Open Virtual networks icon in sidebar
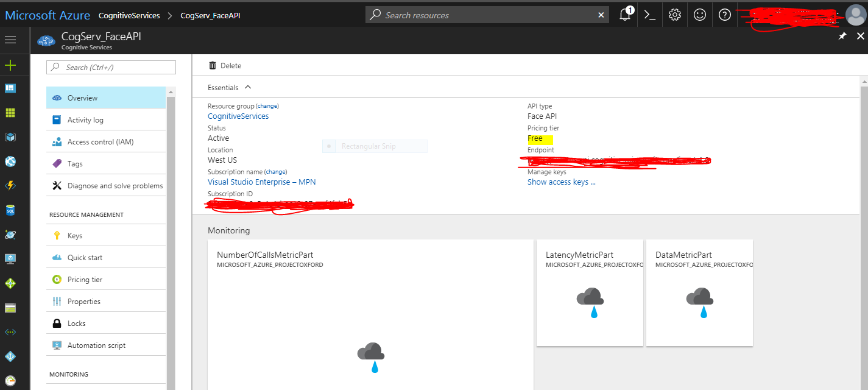Viewport: 868px width, 390px height. pos(10,332)
